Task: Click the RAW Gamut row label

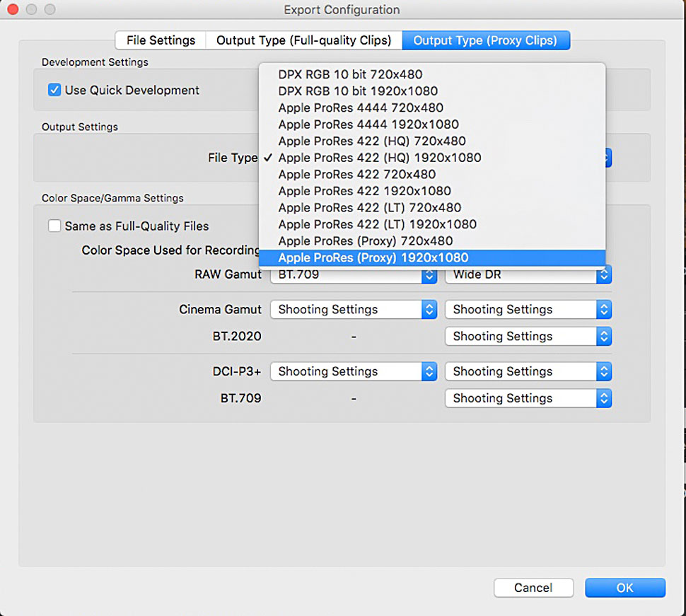Action: pos(228,274)
